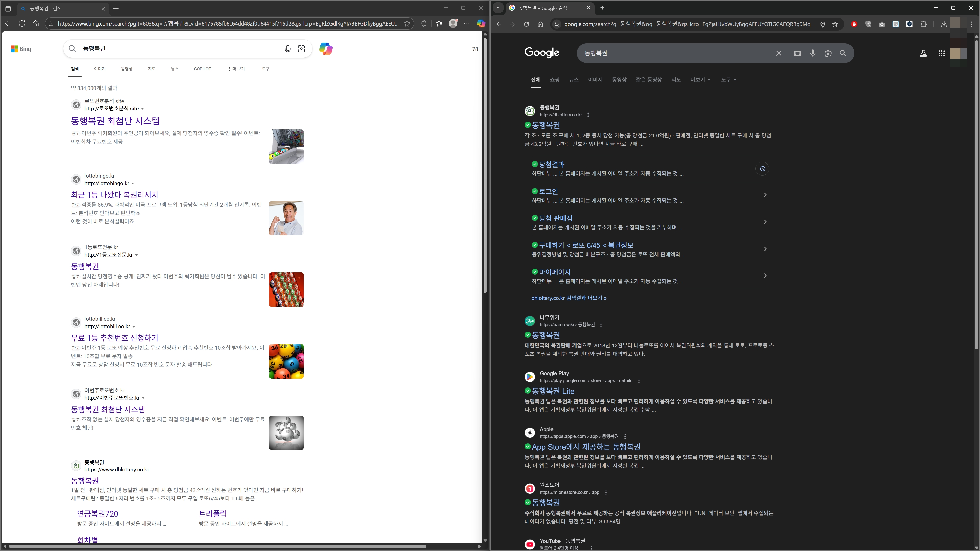Switch to Bing 동영상 tab
The width and height of the screenshot is (980, 551).
pyautogui.click(x=127, y=69)
